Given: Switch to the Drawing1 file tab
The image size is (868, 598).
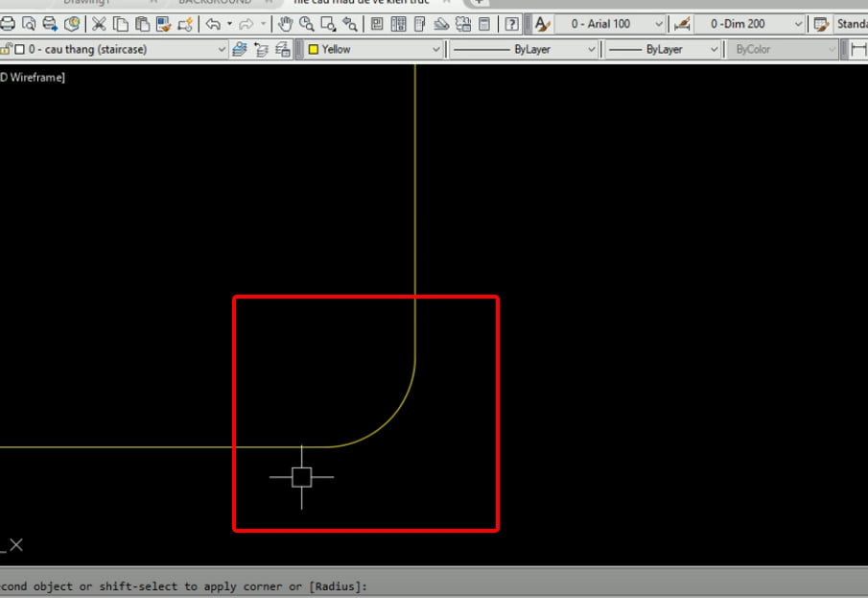Looking at the screenshot, I should pyautogui.click(x=85, y=2).
